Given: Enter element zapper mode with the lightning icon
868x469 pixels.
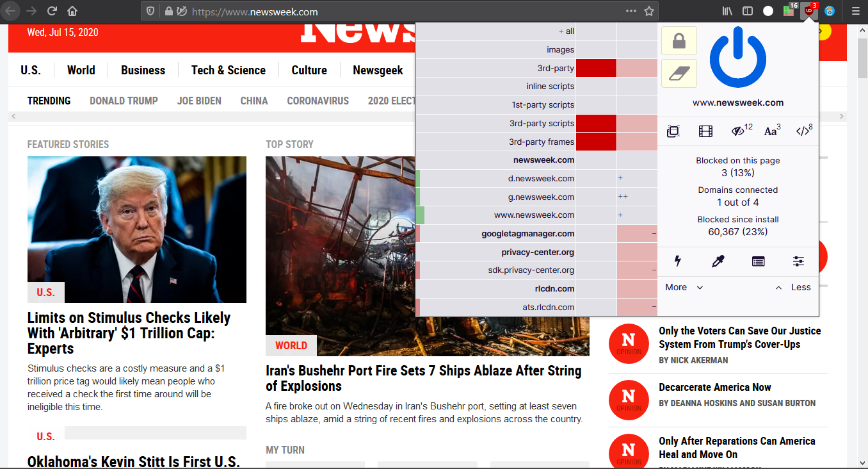Looking at the screenshot, I should tap(678, 261).
